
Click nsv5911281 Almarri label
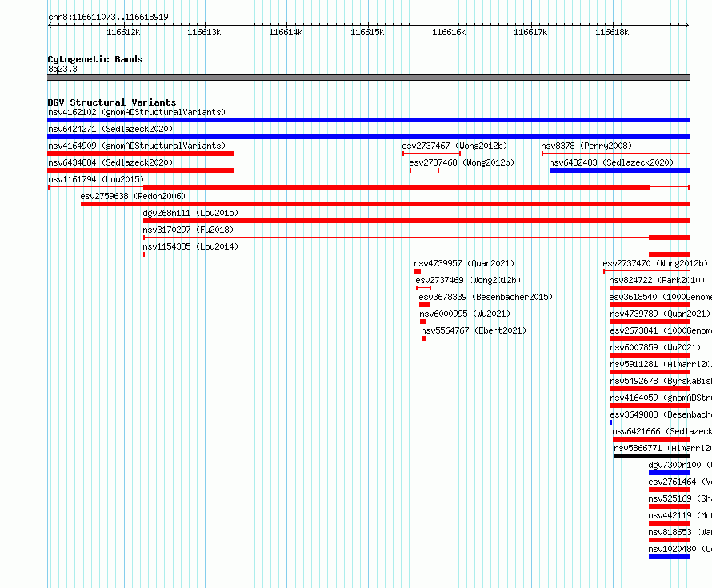click(x=661, y=364)
